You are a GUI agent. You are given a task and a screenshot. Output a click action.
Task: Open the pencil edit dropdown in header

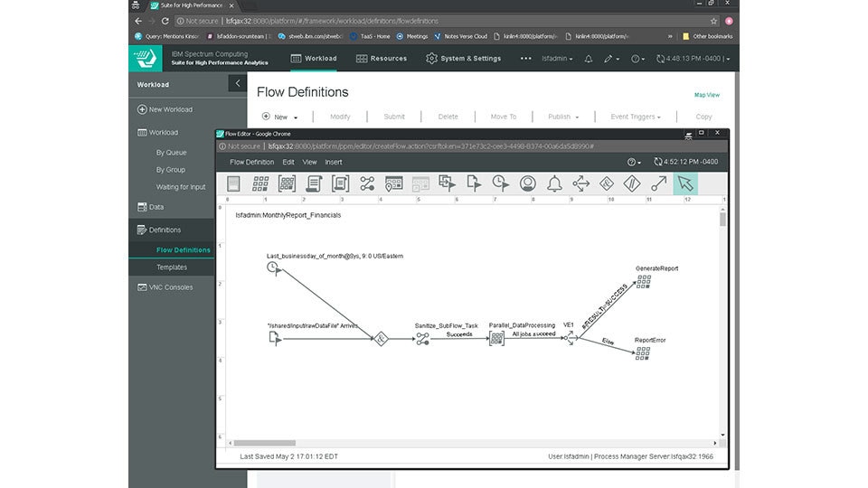611,59
